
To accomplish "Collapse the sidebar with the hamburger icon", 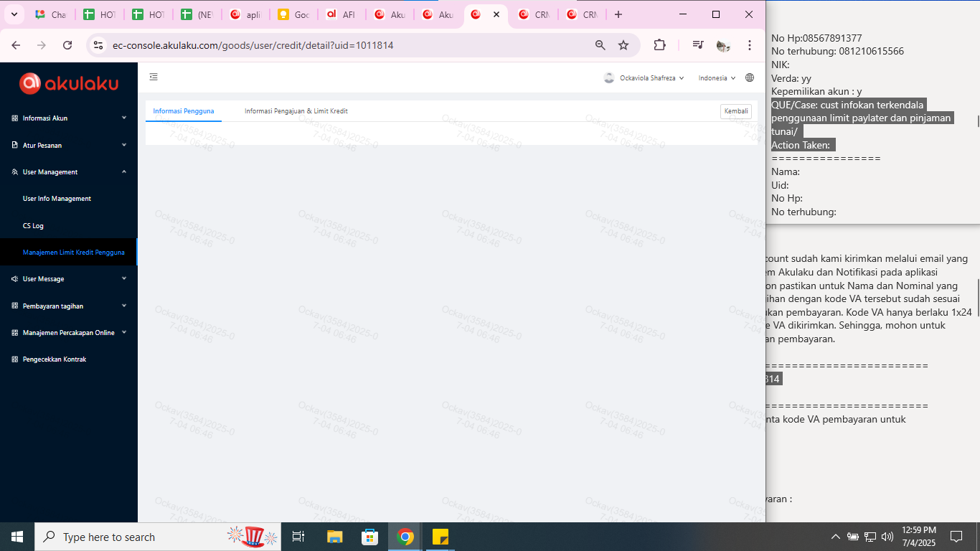I will pyautogui.click(x=154, y=77).
